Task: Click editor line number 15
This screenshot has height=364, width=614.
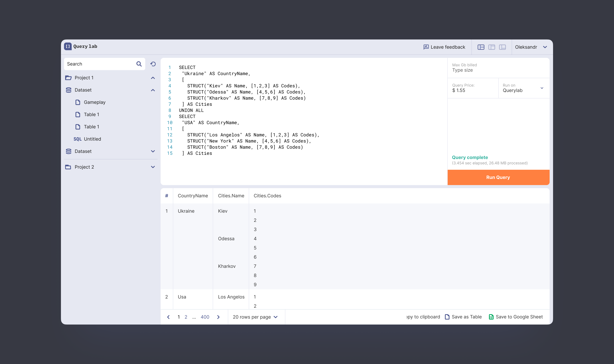Action: click(170, 153)
